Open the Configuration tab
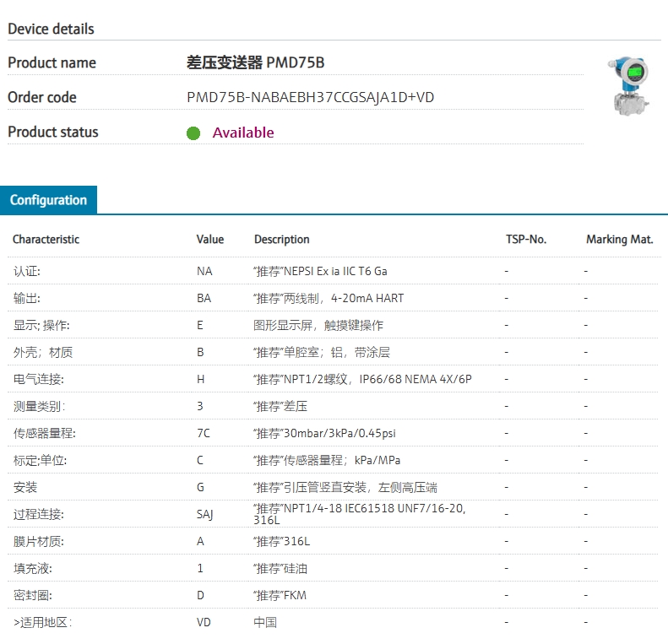The image size is (668, 644). [x=48, y=200]
